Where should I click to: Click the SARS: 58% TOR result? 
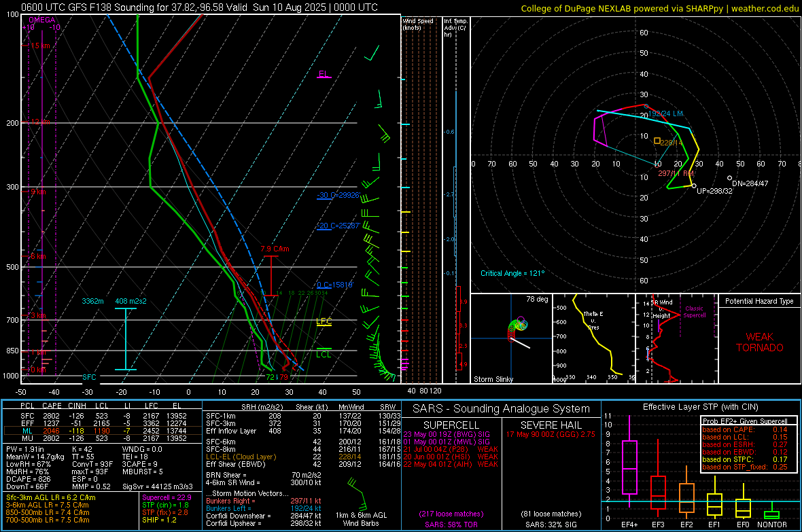click(451, 525)
